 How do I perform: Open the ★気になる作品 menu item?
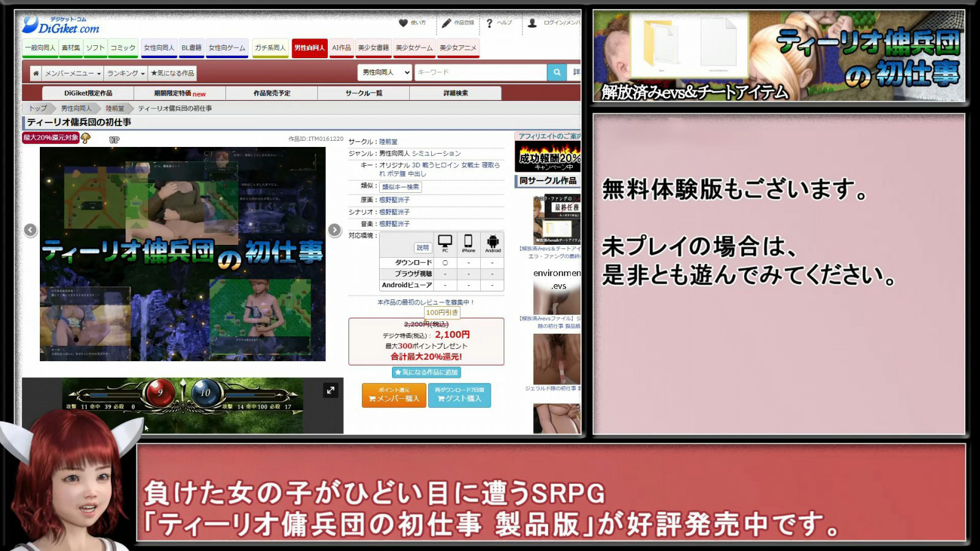coord(173,73)
